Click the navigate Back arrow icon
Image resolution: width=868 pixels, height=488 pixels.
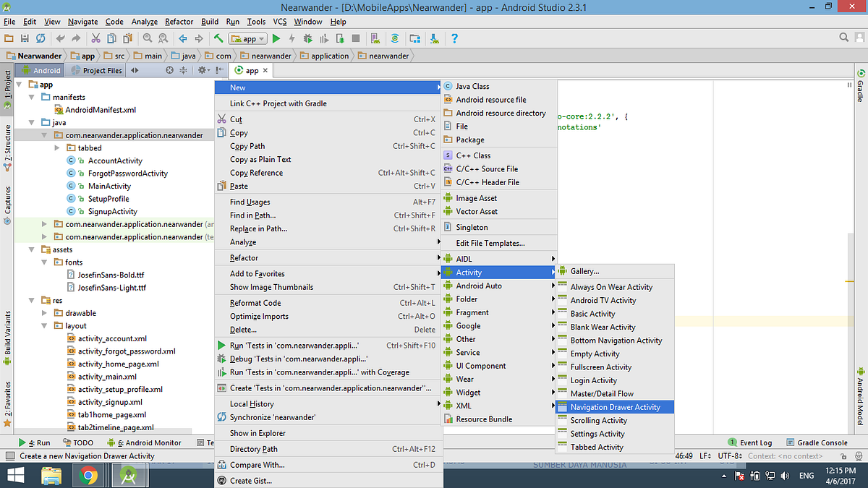(x=182, y=38)
